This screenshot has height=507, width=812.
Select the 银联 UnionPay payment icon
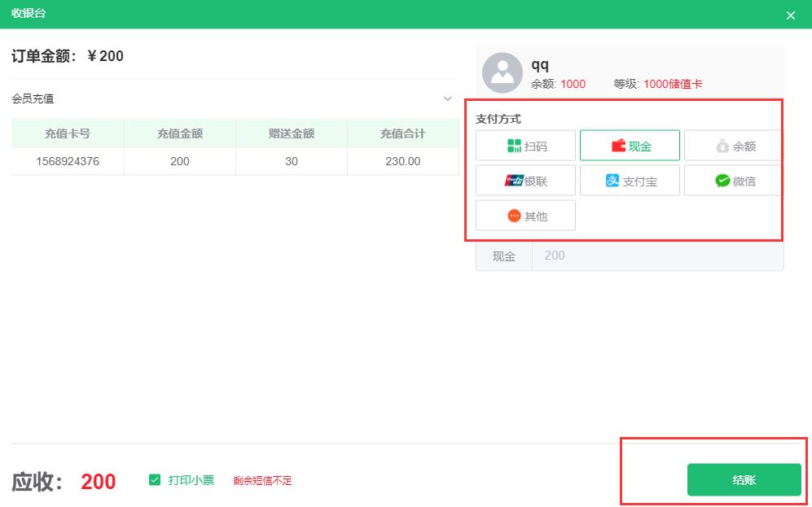coord(525,180)
